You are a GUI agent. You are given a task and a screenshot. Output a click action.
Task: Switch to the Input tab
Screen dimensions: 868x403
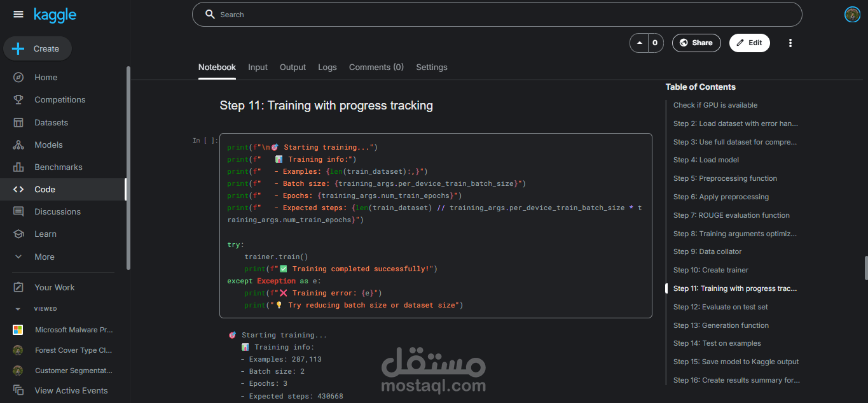(258, 67)
